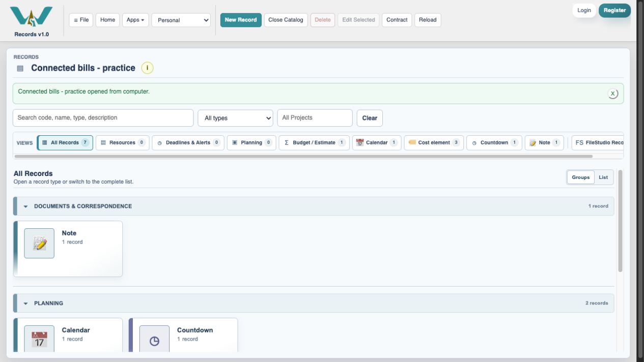The width and height of the screenshot is (644, 362).
Task: Click Close Catalog button
Action: (286, 20)
